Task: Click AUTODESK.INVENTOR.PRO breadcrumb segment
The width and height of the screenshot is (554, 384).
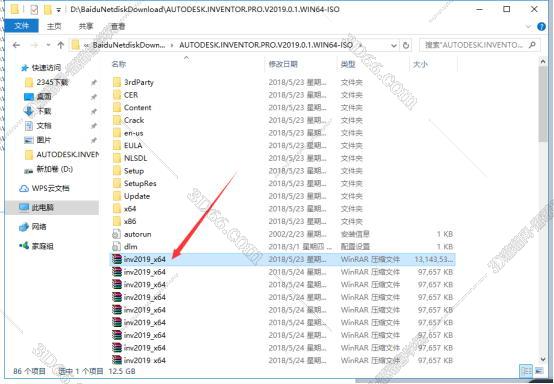Action: 266,45
